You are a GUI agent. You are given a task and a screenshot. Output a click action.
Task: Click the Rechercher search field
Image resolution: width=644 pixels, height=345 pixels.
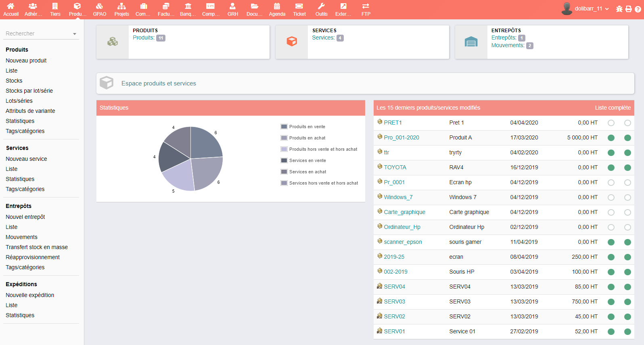(36, 33)
